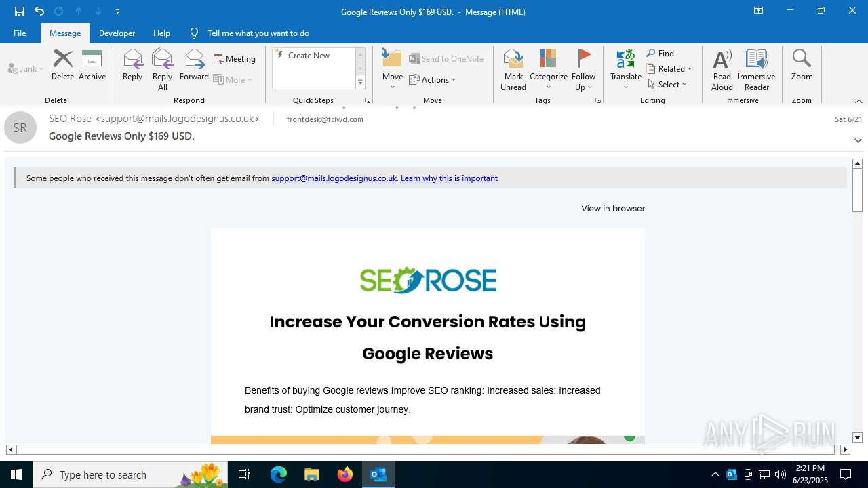Click the Zoom magnifier
This screenshot has width=868, height=488.
point(802,65)
